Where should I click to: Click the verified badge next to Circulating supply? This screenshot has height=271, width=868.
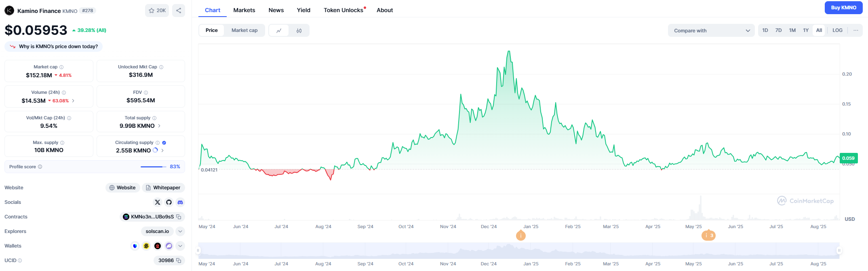click(164, 143)
